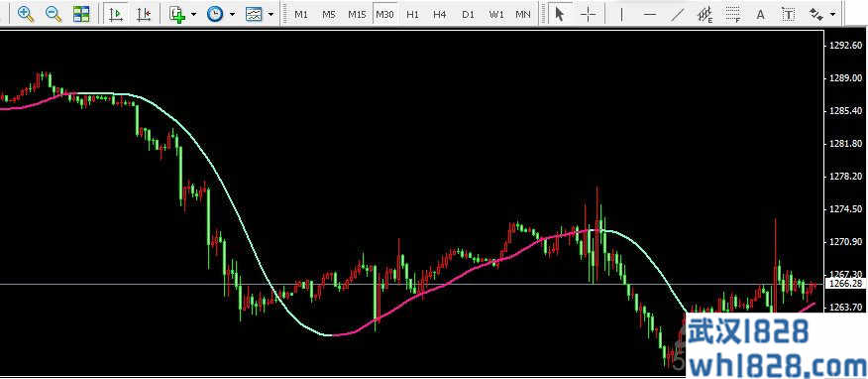Open the chart templates icon
Viewport: 868px width, 379px height.
click(254, 14)
